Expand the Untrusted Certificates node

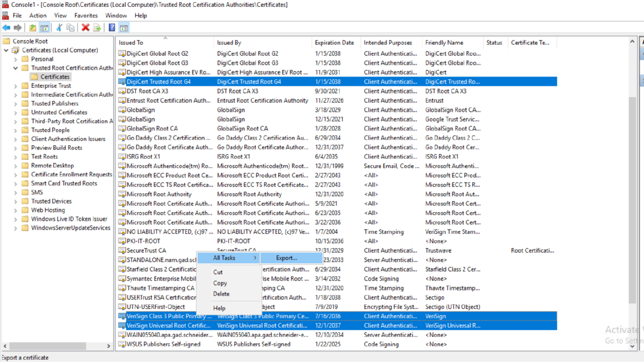pyautogui.click(x=16, y=112)
